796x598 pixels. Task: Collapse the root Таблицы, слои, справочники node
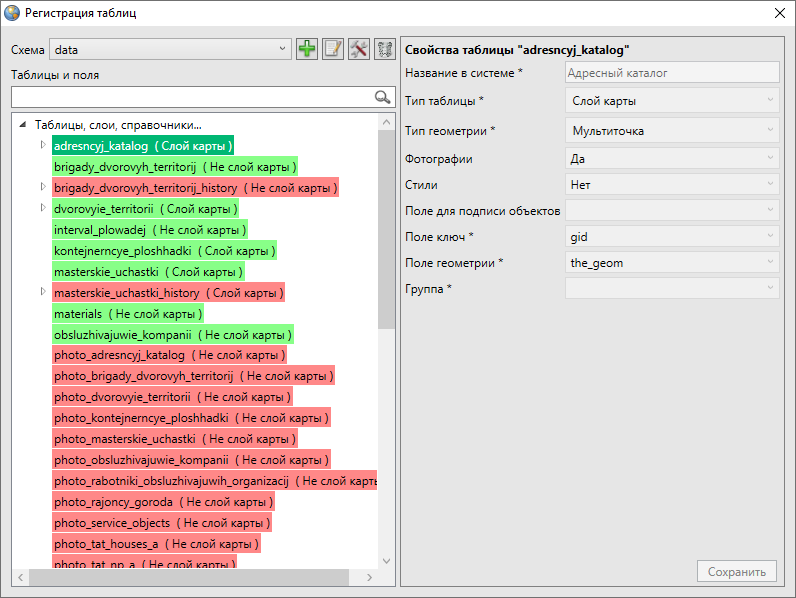coord(24,125)
